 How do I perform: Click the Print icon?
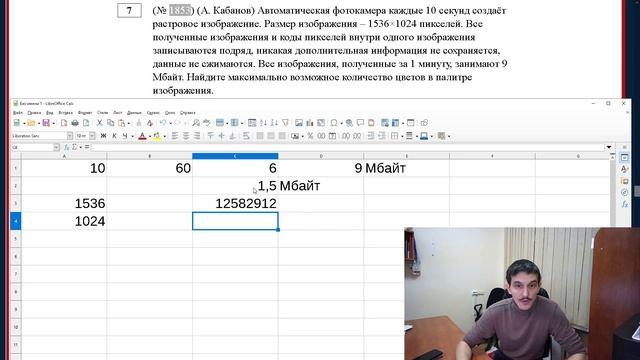coord(75,123)
